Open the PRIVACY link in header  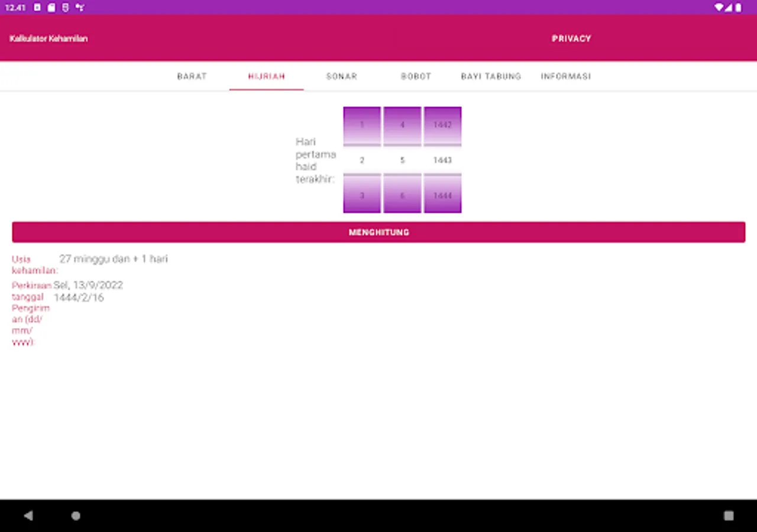(571, 38)
